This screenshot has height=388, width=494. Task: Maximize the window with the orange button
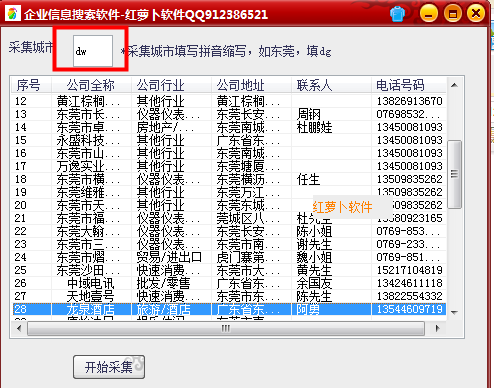[x=452, y=14]
